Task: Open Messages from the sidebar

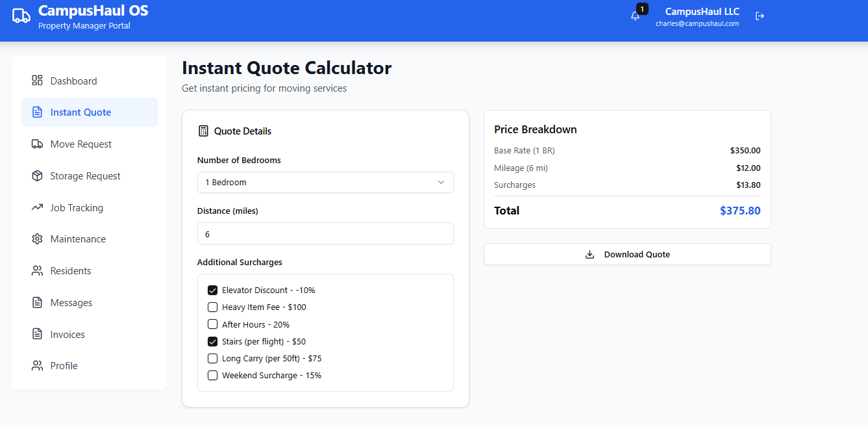Action: 71,303
